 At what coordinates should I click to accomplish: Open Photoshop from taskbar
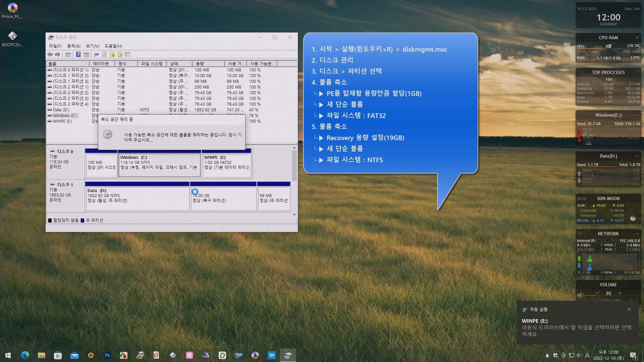pyautogui.click(x=107, y=355)
